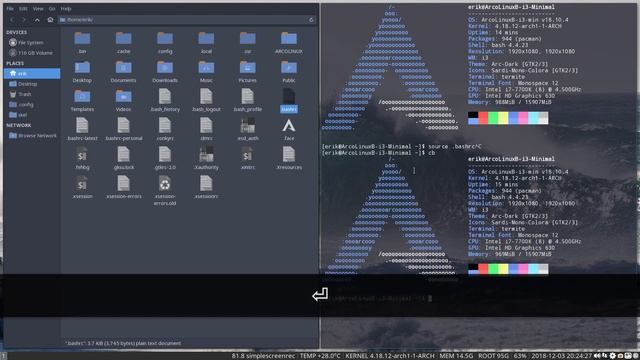Screen dimensions: 640x360
Task: Select the 116 GB Volume device
Action: [31, 53]
